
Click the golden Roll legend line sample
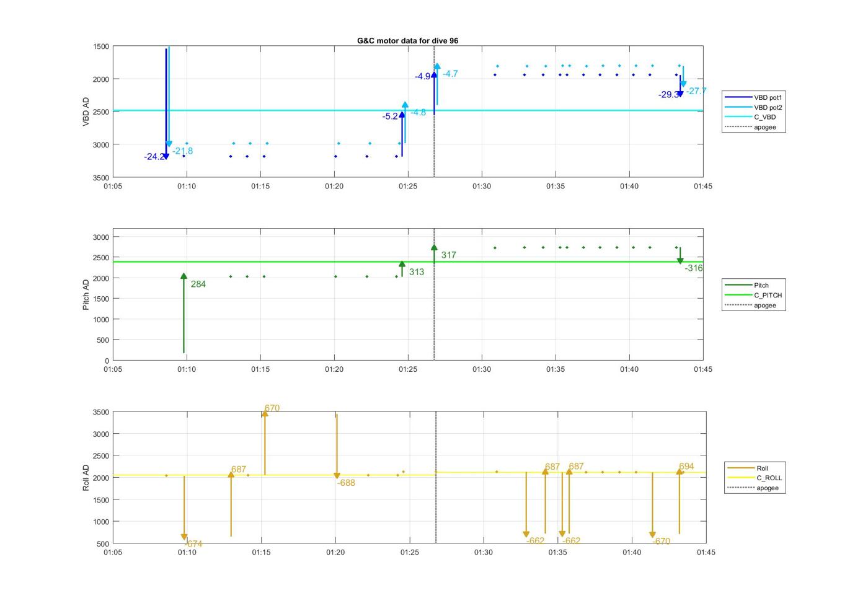click(x=740, y=468)
